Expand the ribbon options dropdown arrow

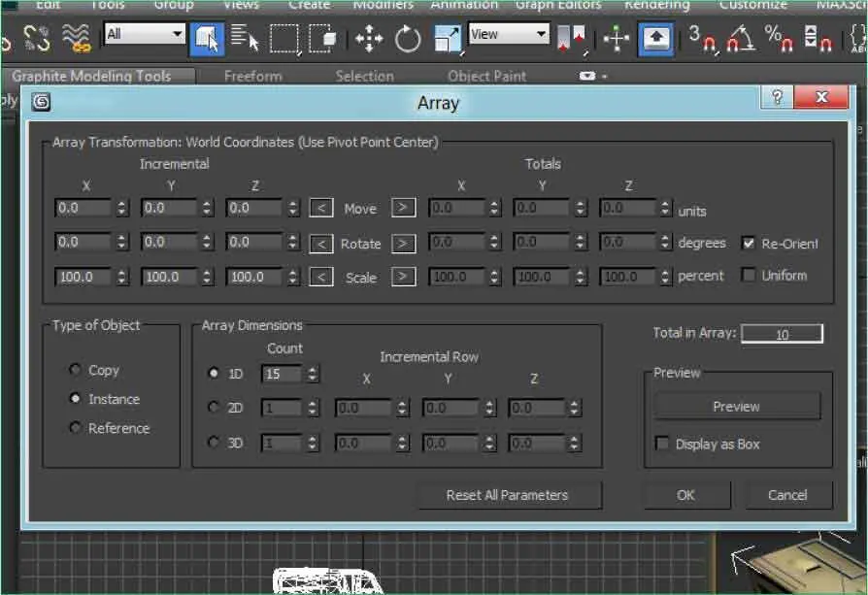604,76
